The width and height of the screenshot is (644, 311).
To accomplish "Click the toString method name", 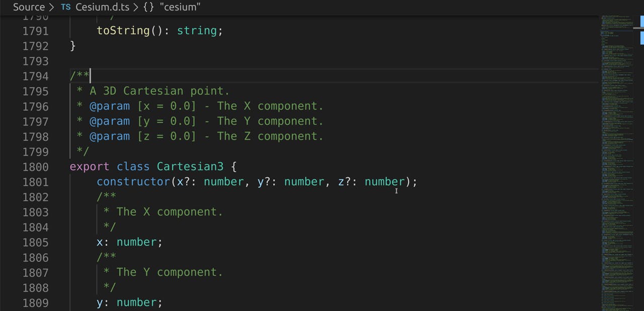I will point(123,31).
